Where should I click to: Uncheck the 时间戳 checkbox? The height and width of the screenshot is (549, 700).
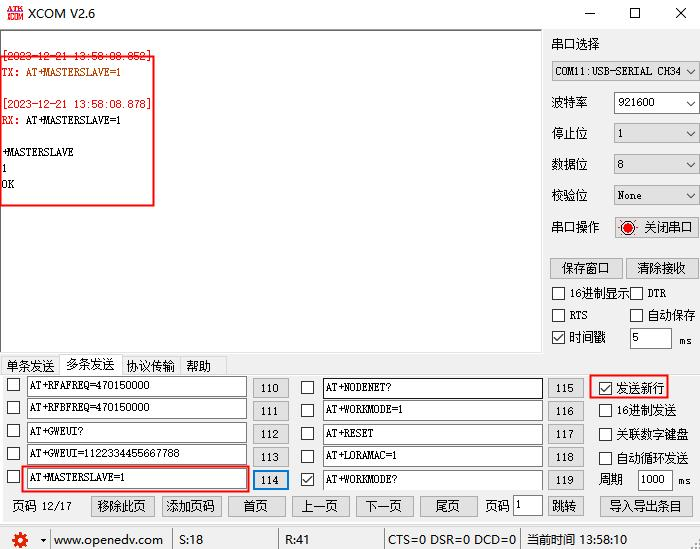558,337
